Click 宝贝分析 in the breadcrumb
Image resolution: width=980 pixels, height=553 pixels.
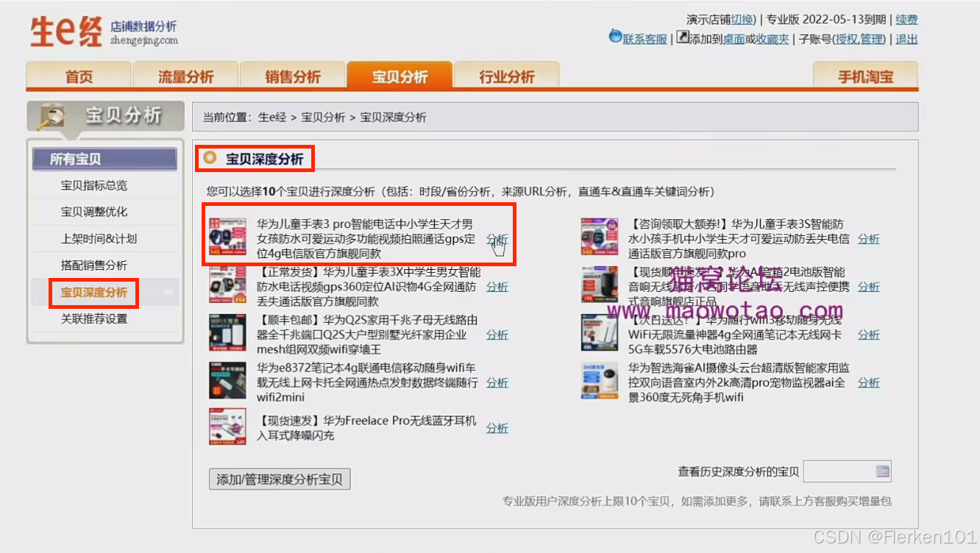[x=323, y=117]
